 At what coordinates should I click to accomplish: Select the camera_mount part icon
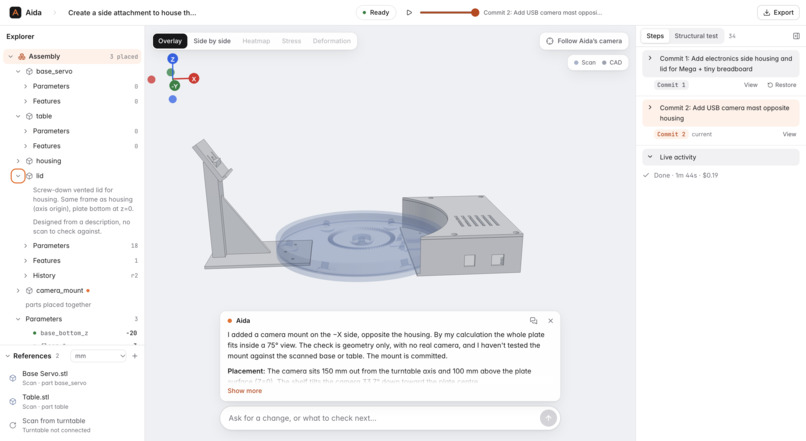tap(29, 290)
